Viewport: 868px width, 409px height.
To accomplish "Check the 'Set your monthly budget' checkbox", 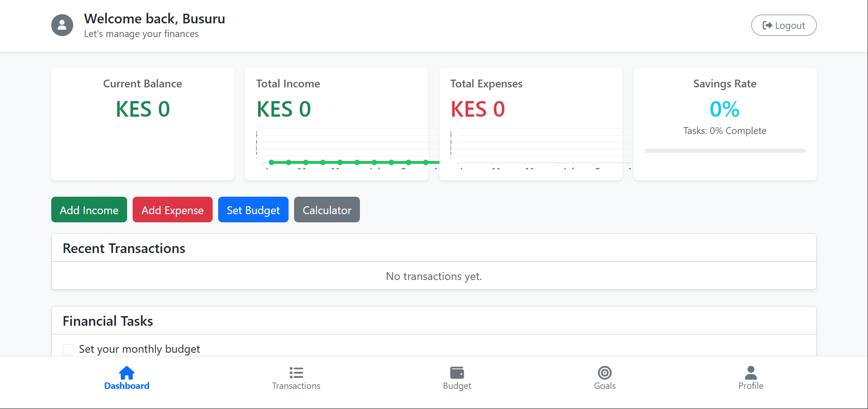I will point(68,350).
